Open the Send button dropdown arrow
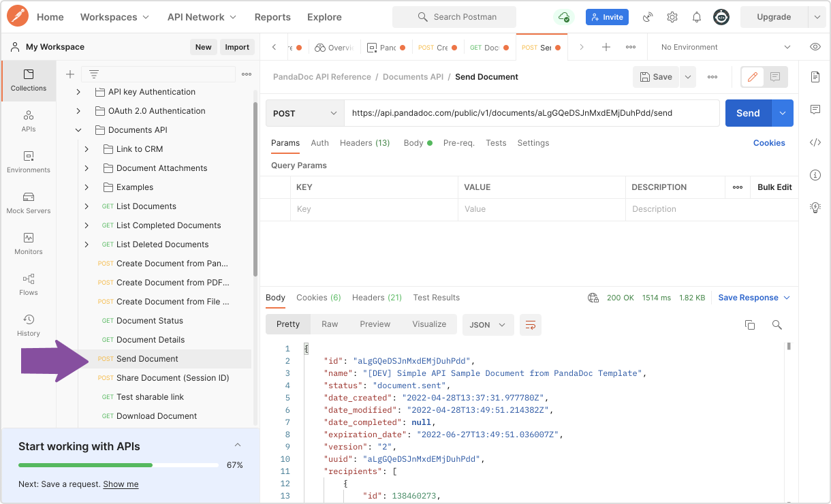The width and height of the screenshot is (831, 504). (x=783, y=113)
